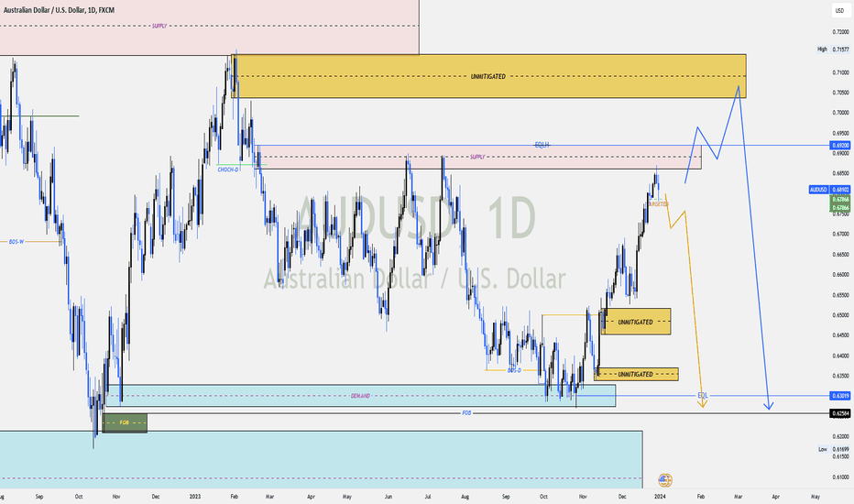The height and width of the screenshot is (504, 854).
Task: Click the current price tag 0.68102
Action: pos(840,190)
